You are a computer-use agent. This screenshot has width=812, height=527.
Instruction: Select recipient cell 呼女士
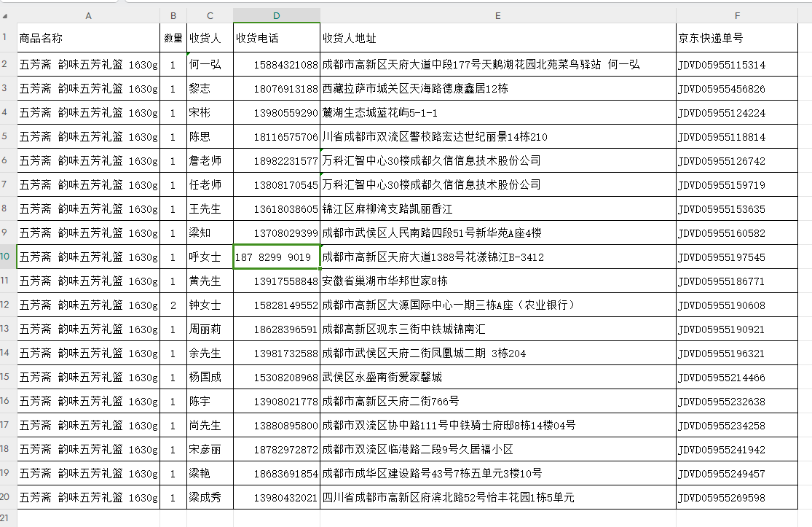pos(210,257)
